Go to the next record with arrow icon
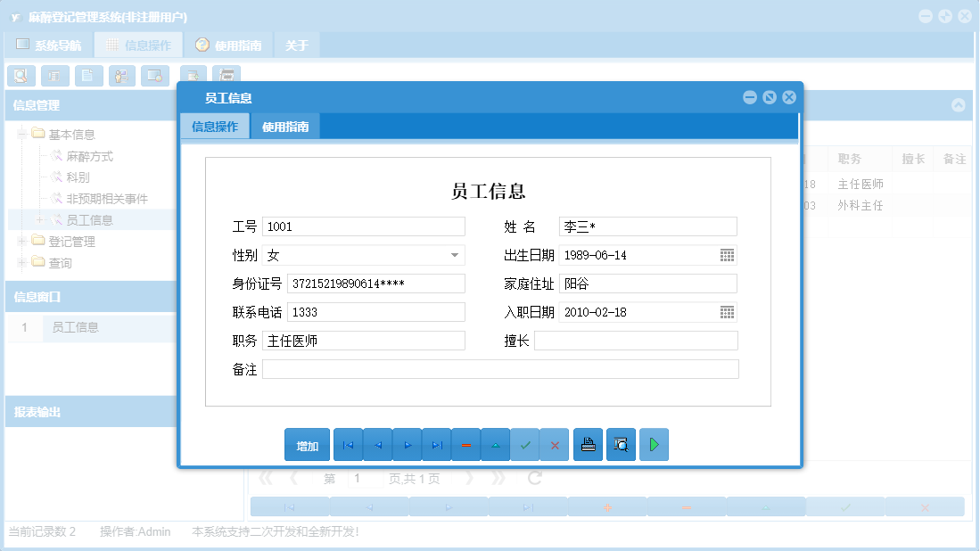This screenshot has width=980, height=551. 407,444
